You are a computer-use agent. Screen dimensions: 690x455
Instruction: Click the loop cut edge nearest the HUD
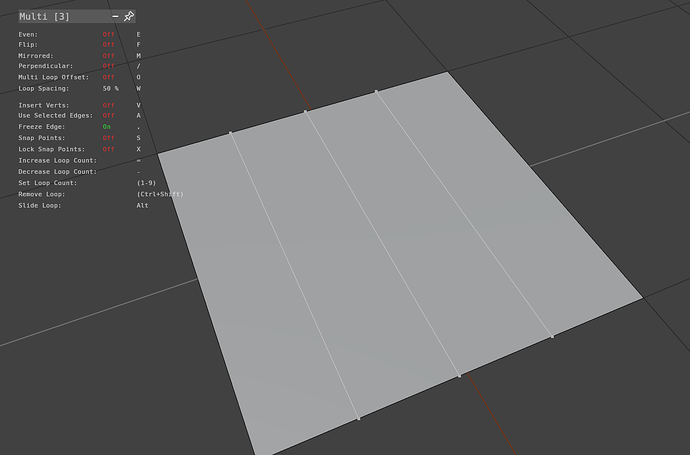[x=294, y=275]
